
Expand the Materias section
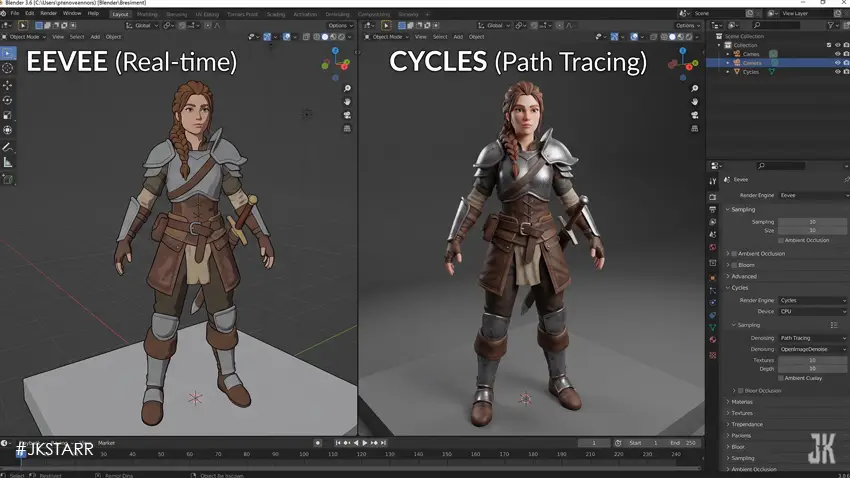pyautogui.click(x=728, y=402)
